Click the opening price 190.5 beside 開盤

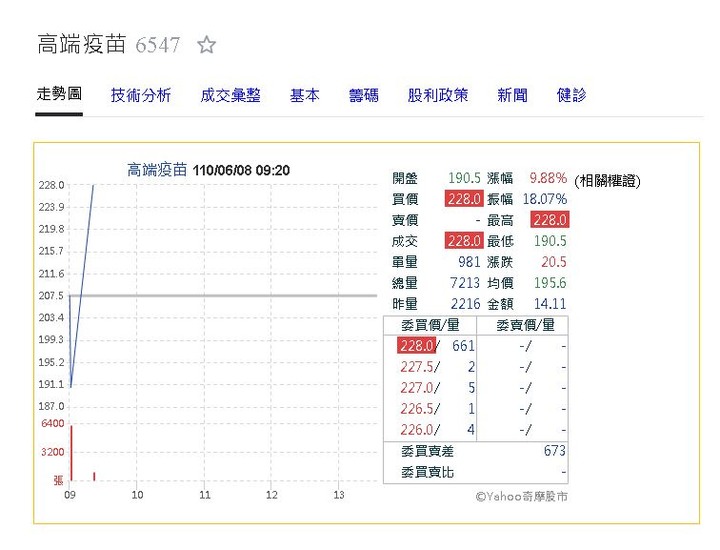464,178
